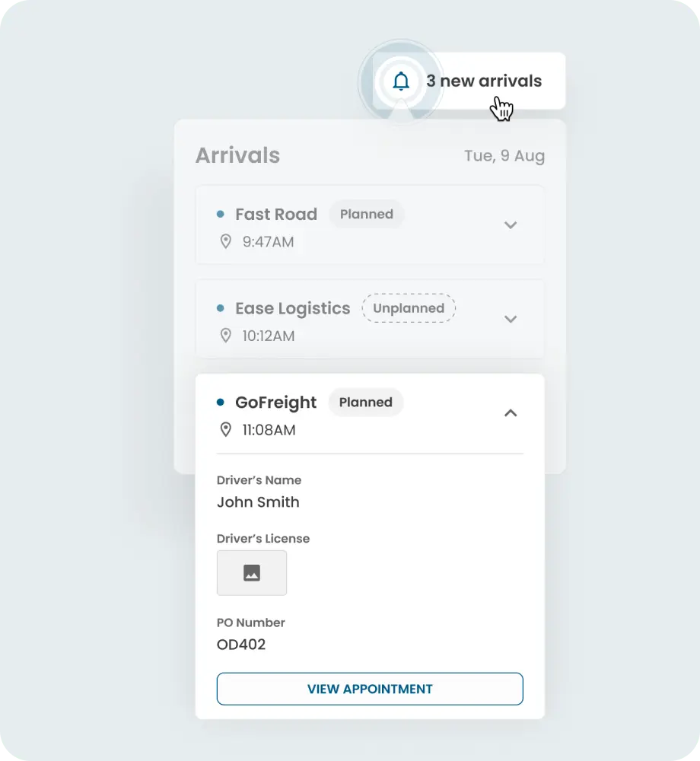Click the location pin icon beside 11:08AM
This screenshot has height=761, width=700.
click(226, 429)
